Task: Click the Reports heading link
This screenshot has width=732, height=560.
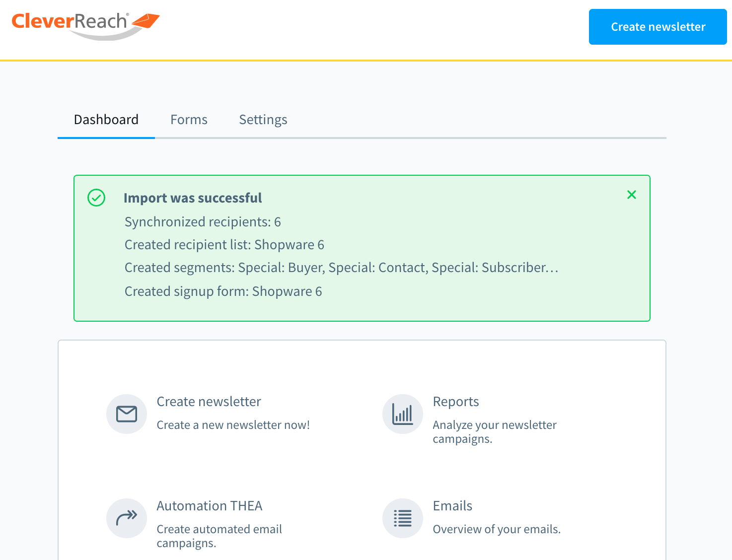Action: coord(455,402)
